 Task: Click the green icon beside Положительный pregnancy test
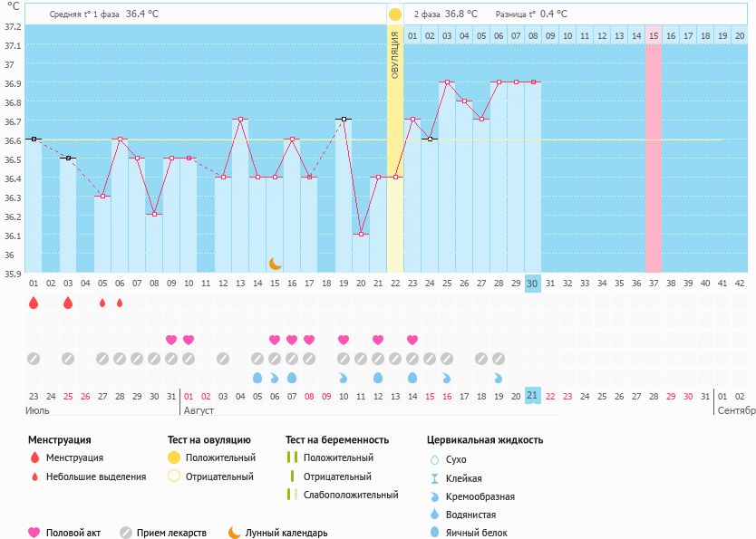292,457
